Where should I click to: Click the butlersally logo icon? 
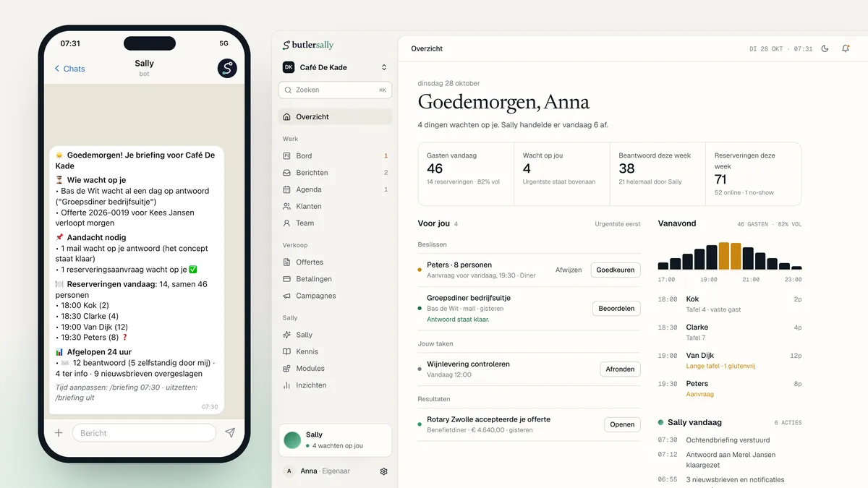pyautogui.click(x=286, y=45)
